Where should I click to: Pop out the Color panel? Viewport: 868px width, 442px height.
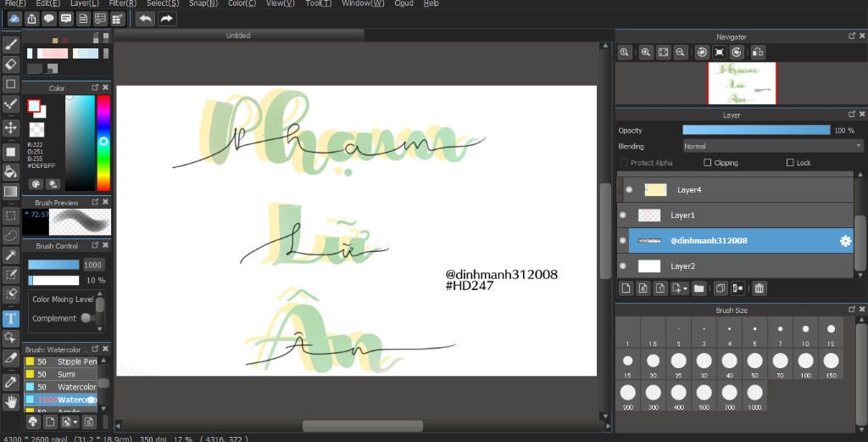[x=95, y=87]
